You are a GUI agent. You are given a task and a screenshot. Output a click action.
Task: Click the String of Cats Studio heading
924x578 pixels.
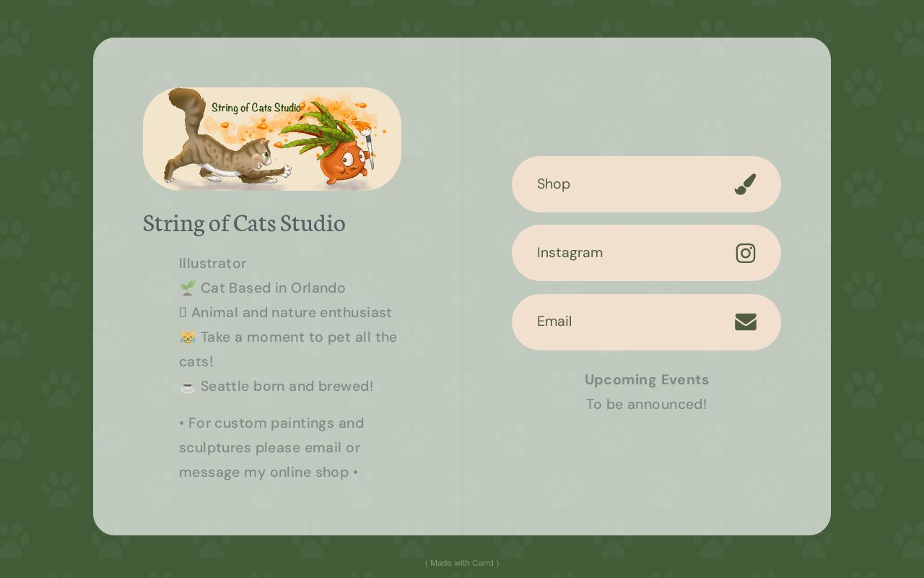(244, 224)
